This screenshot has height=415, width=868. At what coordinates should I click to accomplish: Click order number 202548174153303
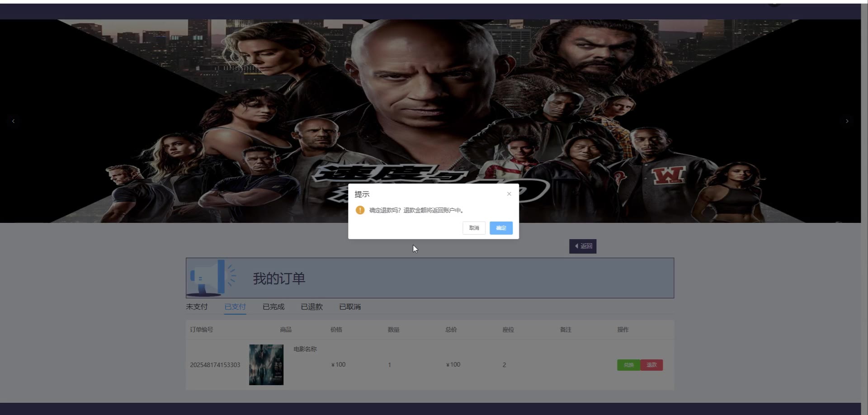click(215, 365)
